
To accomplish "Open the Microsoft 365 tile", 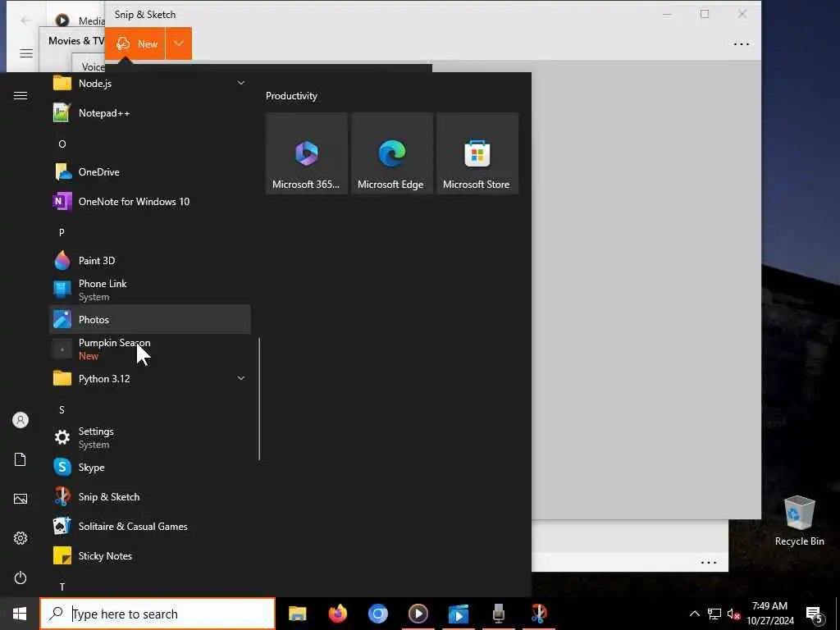I will coord(307,153).
